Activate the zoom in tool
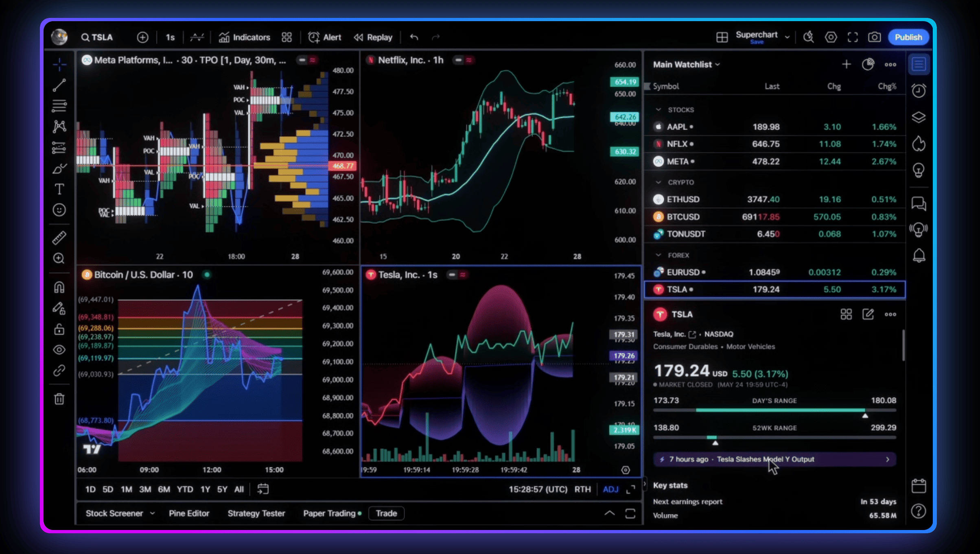Screen dimensions: 980x554 coord(59,259)
